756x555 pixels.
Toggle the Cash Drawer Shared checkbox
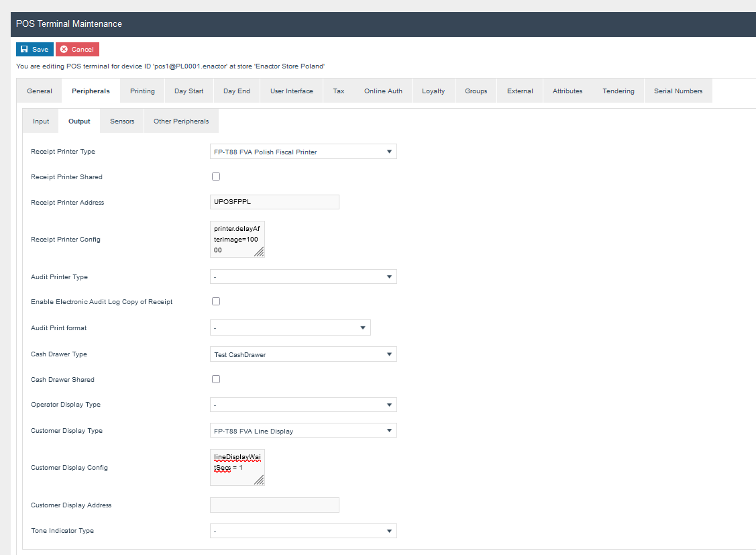coord(216,379)
